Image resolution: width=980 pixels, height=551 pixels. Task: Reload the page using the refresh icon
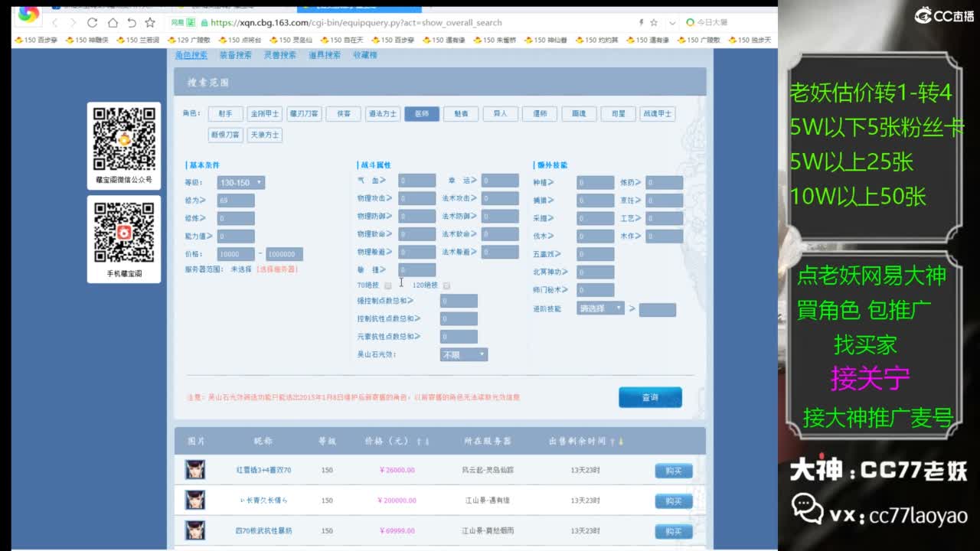(x=92, y=23)
